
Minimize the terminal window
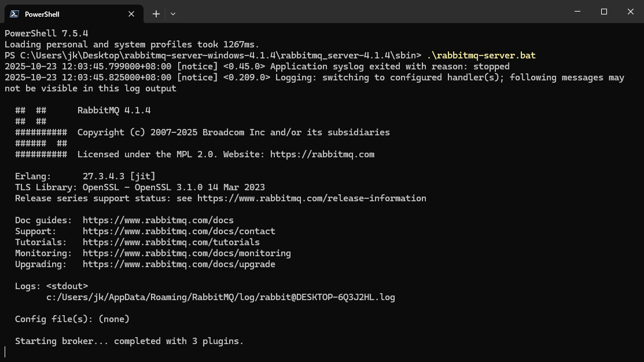[x=577, y=12]
